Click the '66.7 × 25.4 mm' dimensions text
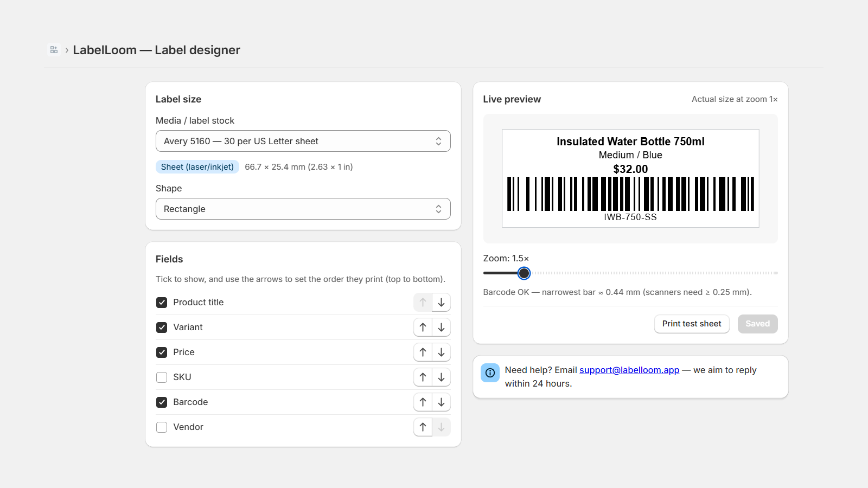Screen dimensions: 868x488 [299, 167]
